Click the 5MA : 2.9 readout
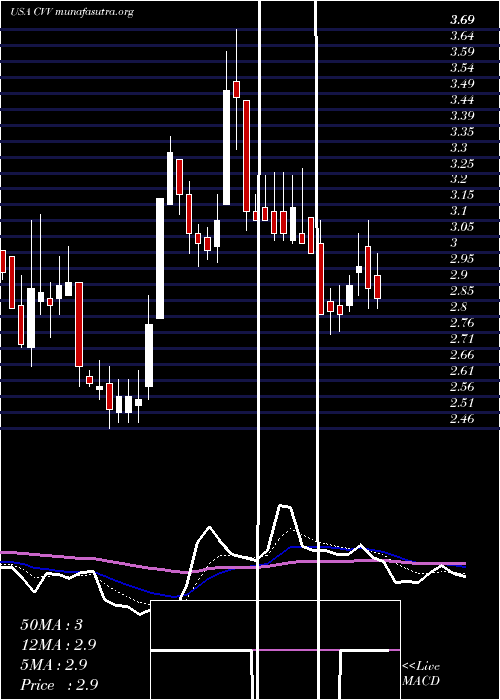Screen dimensions: 500x700 click(x=55, y=665)
